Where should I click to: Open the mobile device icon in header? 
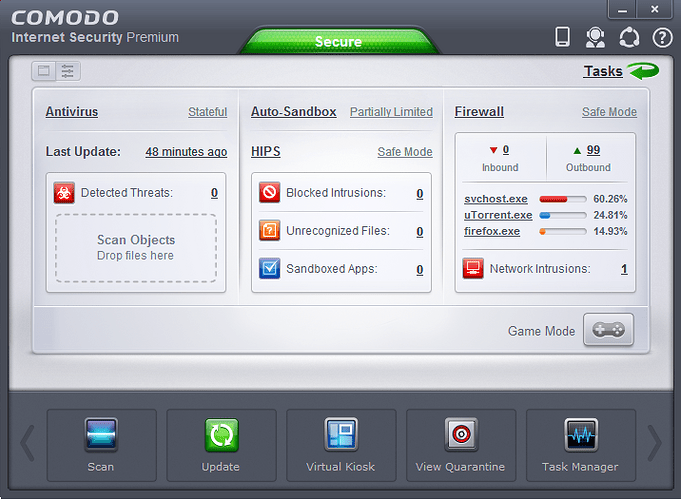point(562,37)
